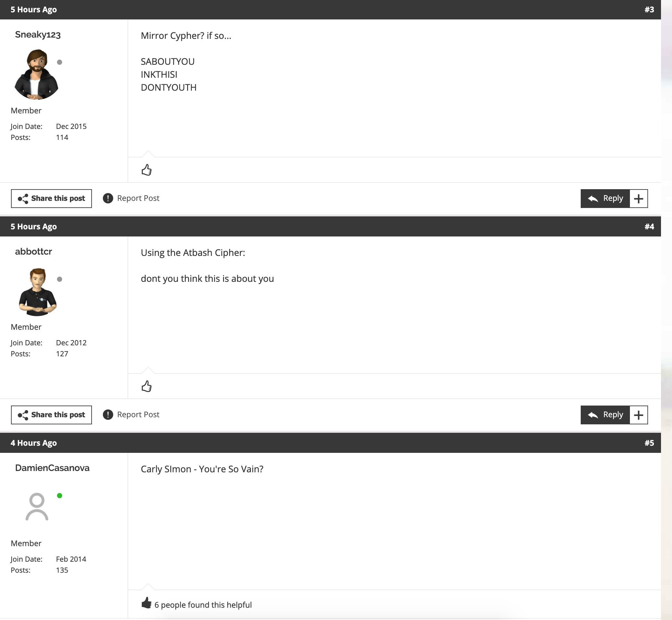Open DamienCasanova's profile via username

52,468
